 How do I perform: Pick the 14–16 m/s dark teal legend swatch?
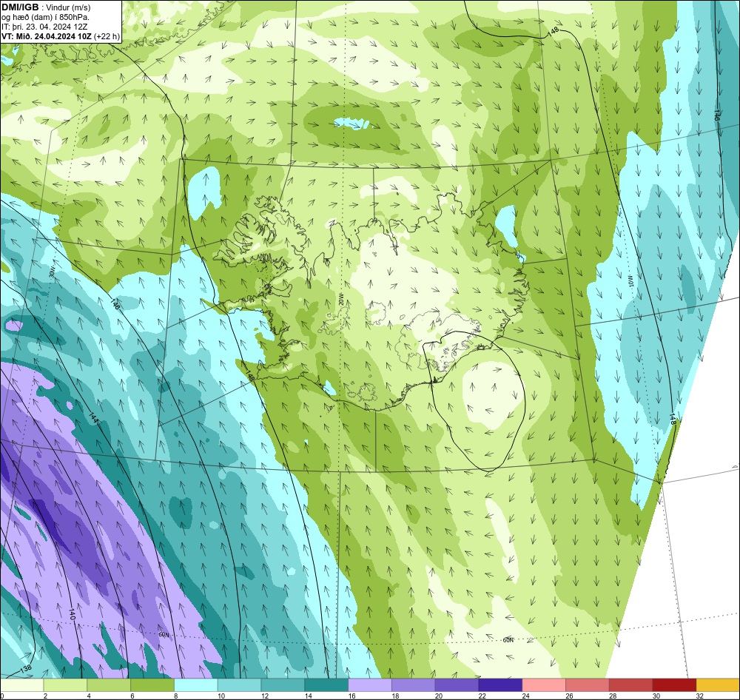tap(326, 685)
